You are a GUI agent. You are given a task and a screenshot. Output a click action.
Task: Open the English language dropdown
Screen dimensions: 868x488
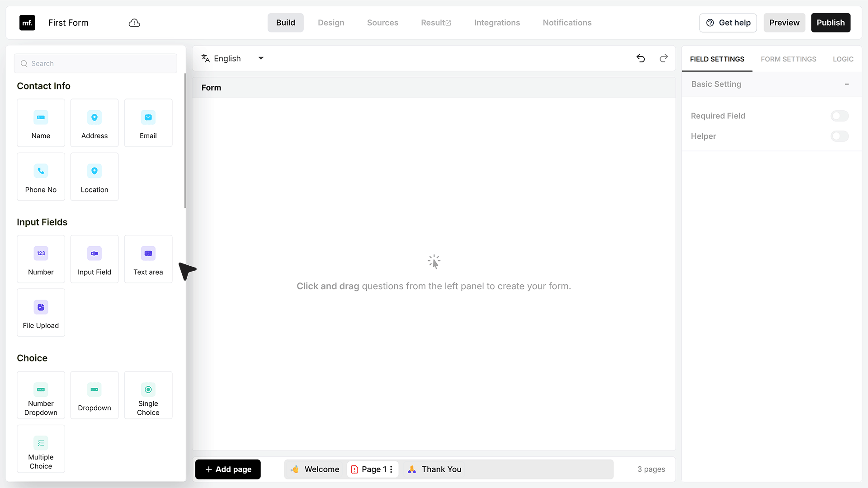[233, 58]
